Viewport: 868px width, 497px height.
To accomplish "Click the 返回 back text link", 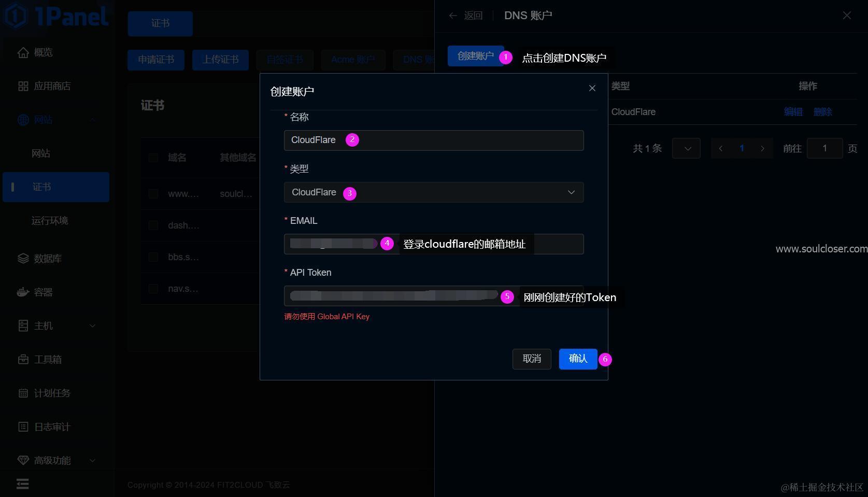I will 473,16.
